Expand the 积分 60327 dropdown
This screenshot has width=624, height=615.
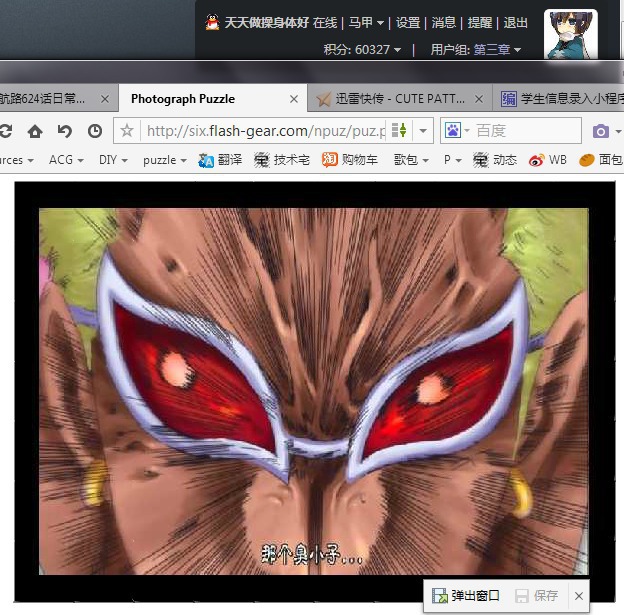coord(362,49)
